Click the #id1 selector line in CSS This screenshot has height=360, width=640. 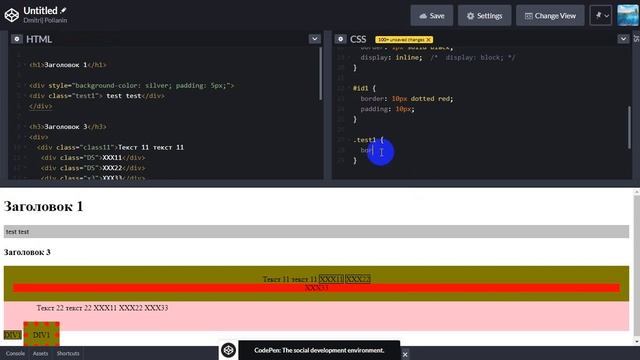[364, 88]
